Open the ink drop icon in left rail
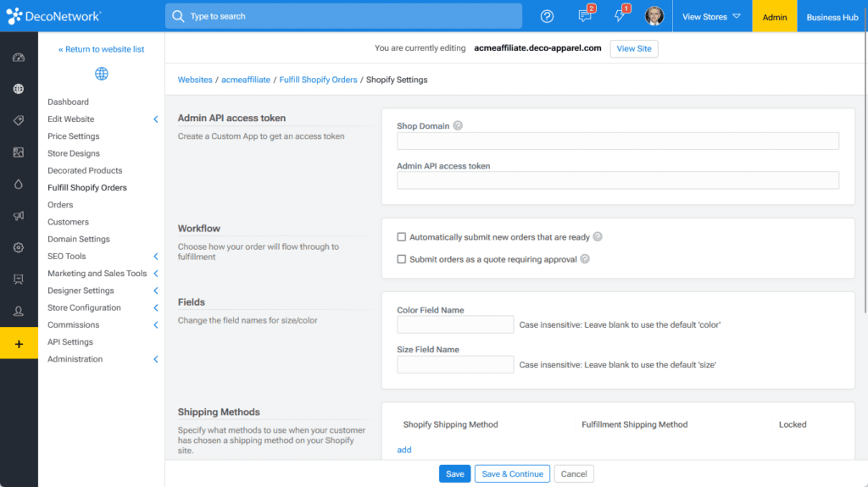This screenshot has width=868, height=487. pyautogui.click(x=19, y=184)
